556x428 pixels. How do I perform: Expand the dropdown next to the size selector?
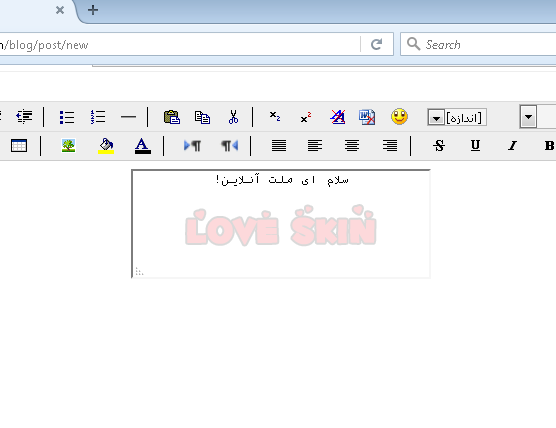(x=528, y=117)
